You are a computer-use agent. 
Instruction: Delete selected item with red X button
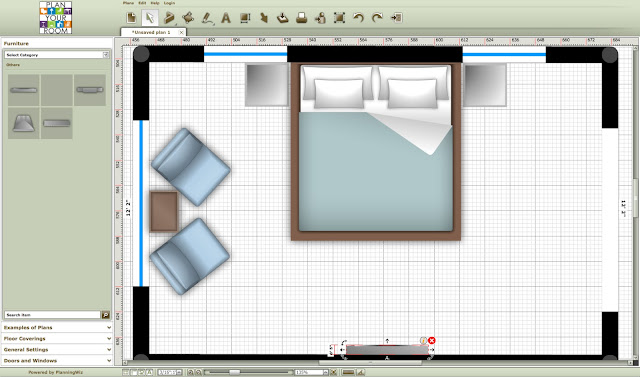coord(432,340)
